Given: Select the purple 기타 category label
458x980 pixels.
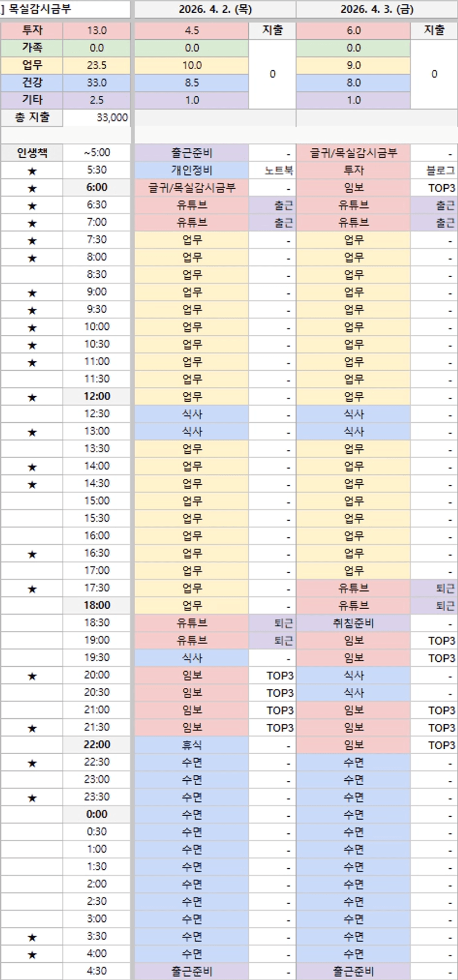Looking at the screenshot, I should (32, 100).
